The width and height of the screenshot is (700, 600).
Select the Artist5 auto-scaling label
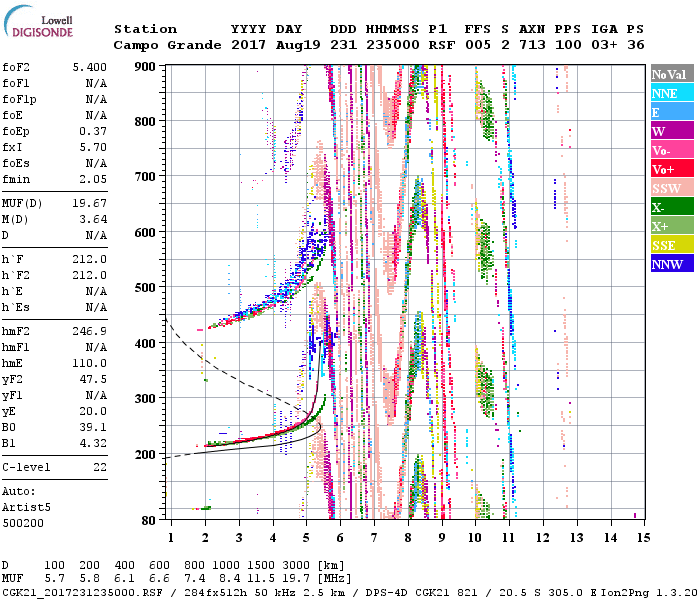26,508
